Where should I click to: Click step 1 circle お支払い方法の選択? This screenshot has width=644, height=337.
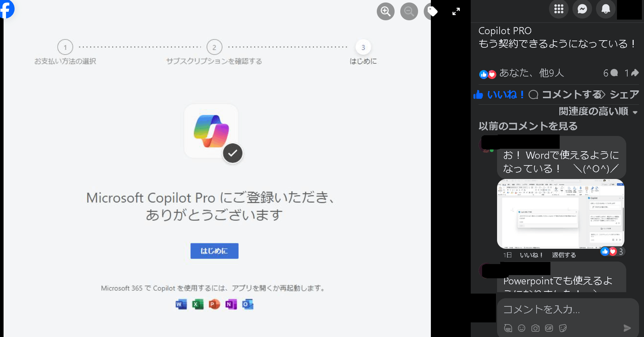tap(65, 47)
